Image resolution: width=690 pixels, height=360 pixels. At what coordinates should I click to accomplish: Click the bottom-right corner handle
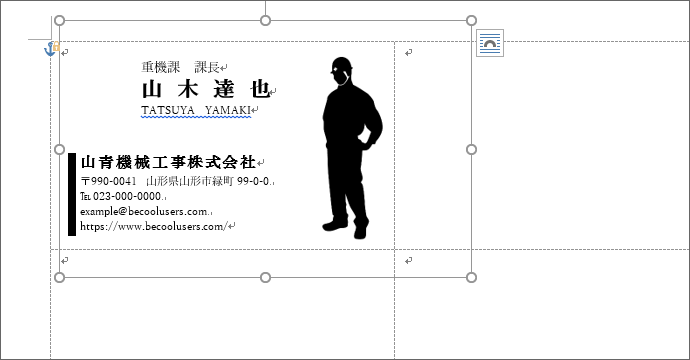[x=471, y=277]
